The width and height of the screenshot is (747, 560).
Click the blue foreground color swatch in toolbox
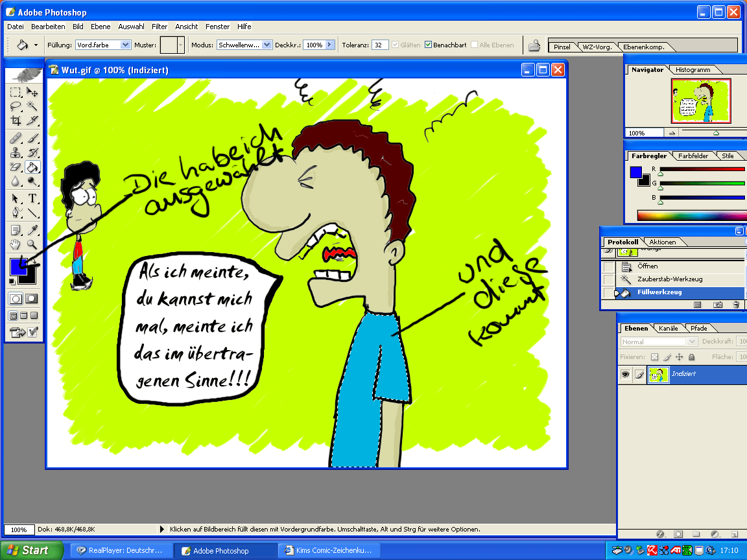point(18,266)
